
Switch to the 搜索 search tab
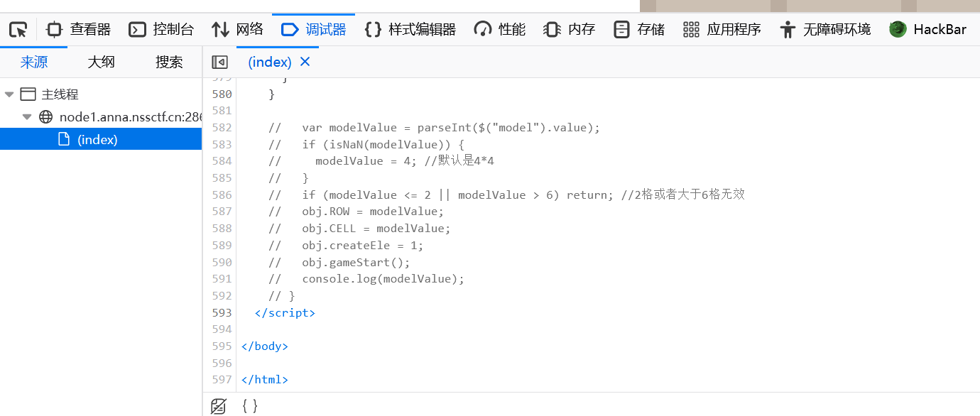[x=169, y=62]
